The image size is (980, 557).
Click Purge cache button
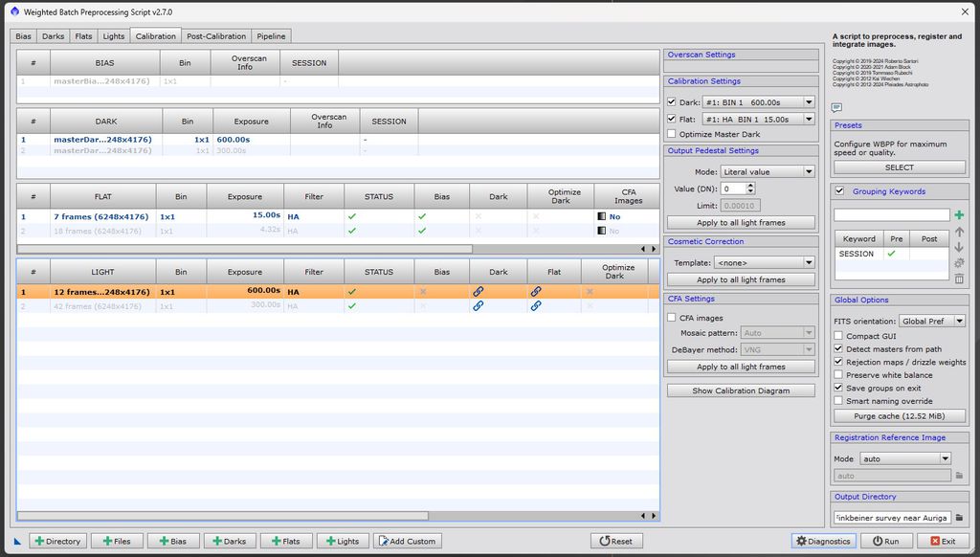[900, 415]
